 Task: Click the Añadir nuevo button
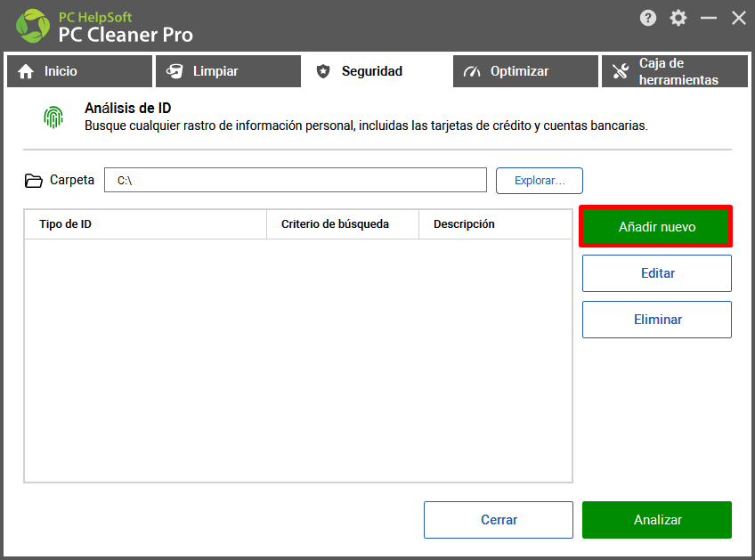(657, 226)
